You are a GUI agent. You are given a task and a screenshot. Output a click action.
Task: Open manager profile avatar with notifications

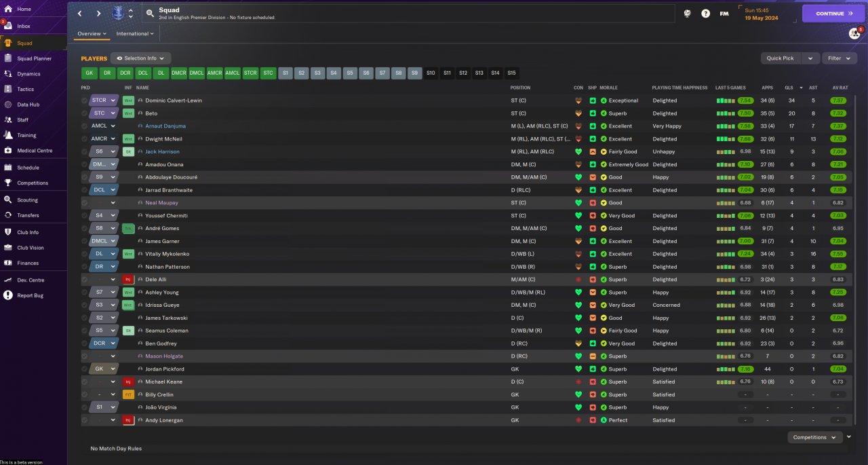coord(854,33)
